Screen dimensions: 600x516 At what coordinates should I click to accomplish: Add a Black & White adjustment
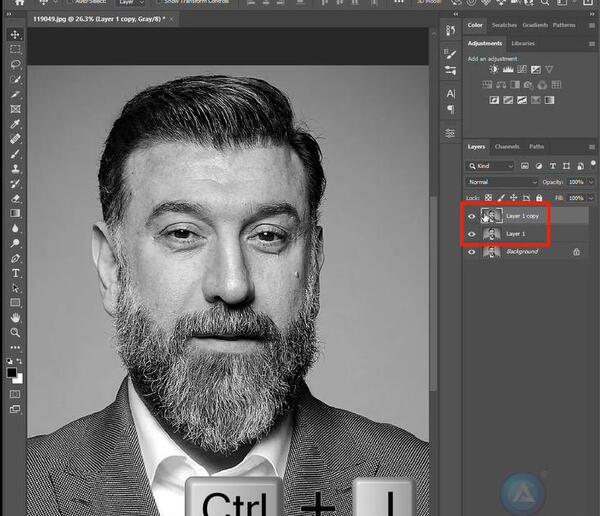[515, 85]
